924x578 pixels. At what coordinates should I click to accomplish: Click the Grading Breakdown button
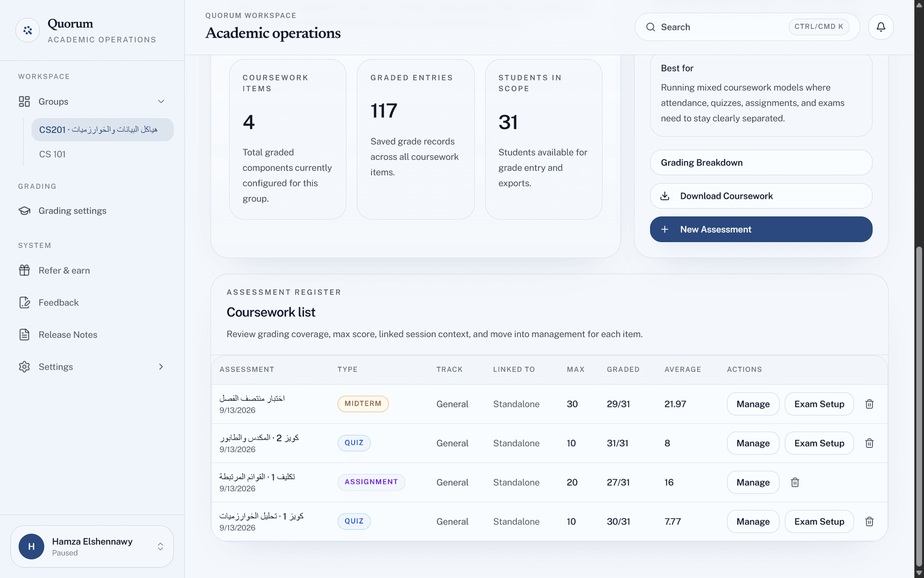point(761,163)
